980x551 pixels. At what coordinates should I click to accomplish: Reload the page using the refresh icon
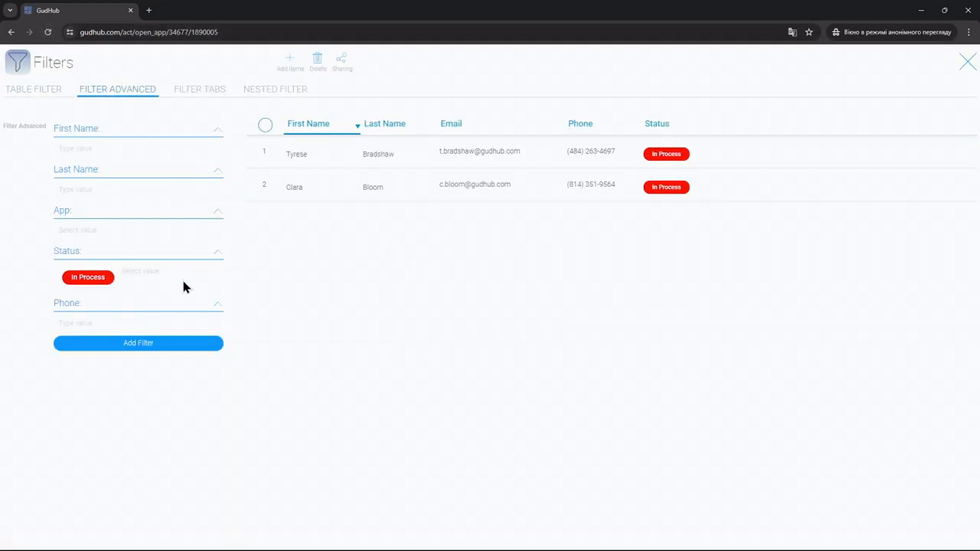coord(48,32)
